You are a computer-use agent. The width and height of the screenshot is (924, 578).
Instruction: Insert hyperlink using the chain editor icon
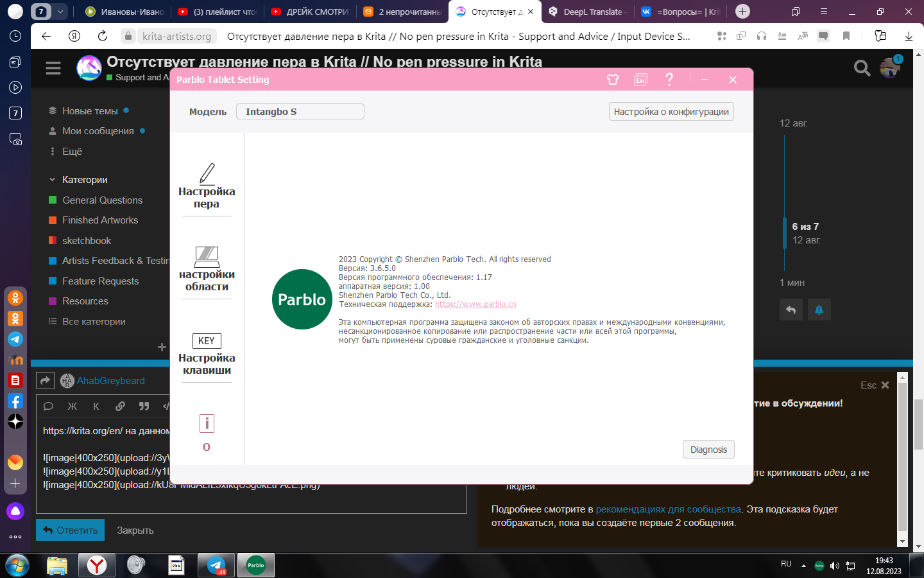[x=120, y=406]
